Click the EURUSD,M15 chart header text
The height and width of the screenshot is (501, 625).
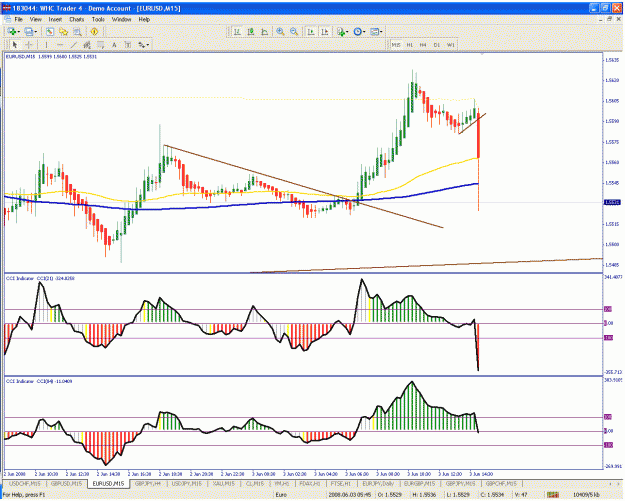pos(51,57)
